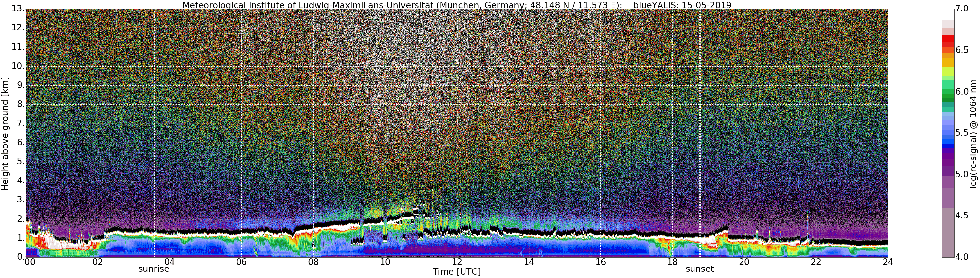Click the '6.5' colorbar tick label
Image resolution: width=980 pixels, height=278 pixels.
click(962, 50)
